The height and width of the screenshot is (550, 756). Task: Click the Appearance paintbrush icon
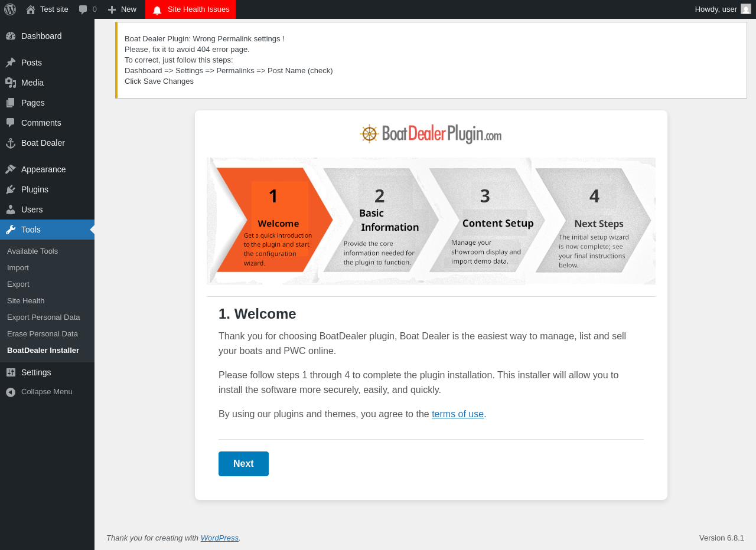(11, 169)
